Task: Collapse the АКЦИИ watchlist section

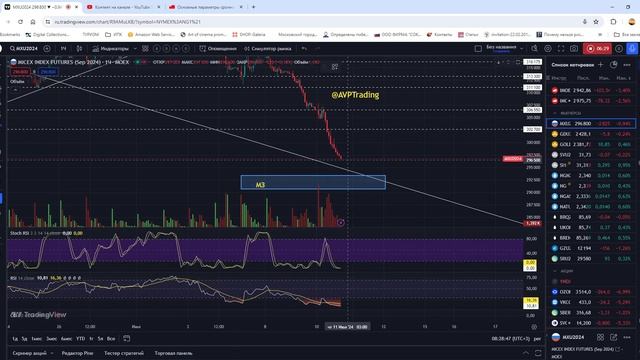Action: pyautogui.click(x=555, y=271)
